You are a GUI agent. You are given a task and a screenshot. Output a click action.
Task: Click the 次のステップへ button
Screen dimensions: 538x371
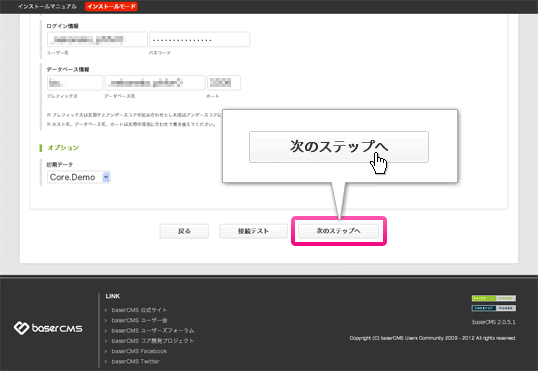pos(338,231)
